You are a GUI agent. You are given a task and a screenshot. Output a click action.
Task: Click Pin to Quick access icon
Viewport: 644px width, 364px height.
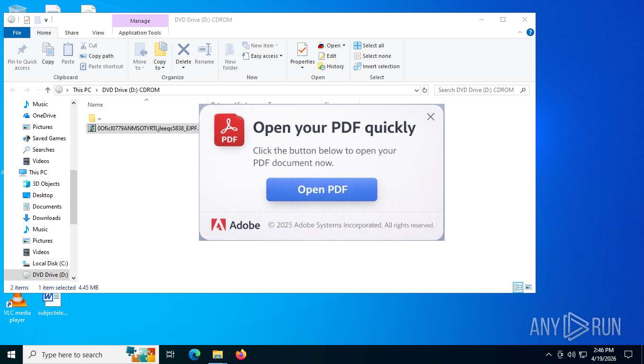(x=22, y=50)
